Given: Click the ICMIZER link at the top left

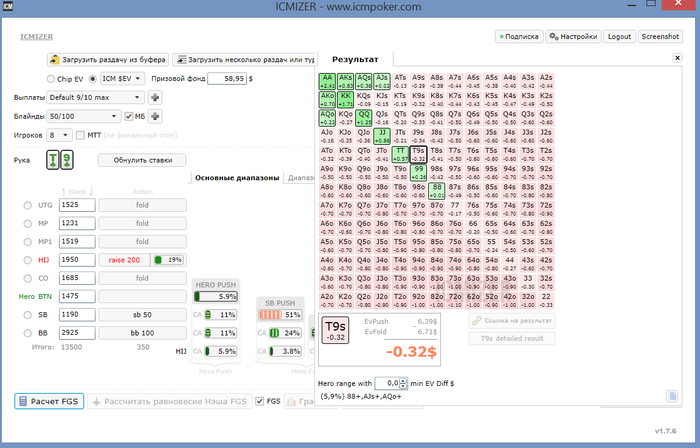Looking at the screenshot, I should tap(36, 37).
